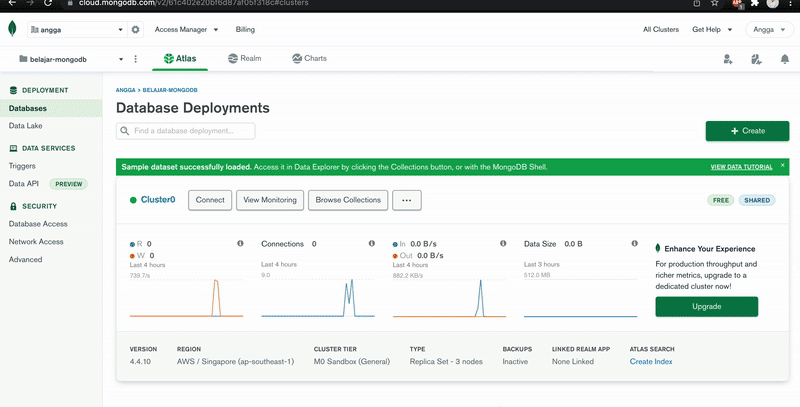
Task: Click the Create Index link
Action: (x=651, y=362)
